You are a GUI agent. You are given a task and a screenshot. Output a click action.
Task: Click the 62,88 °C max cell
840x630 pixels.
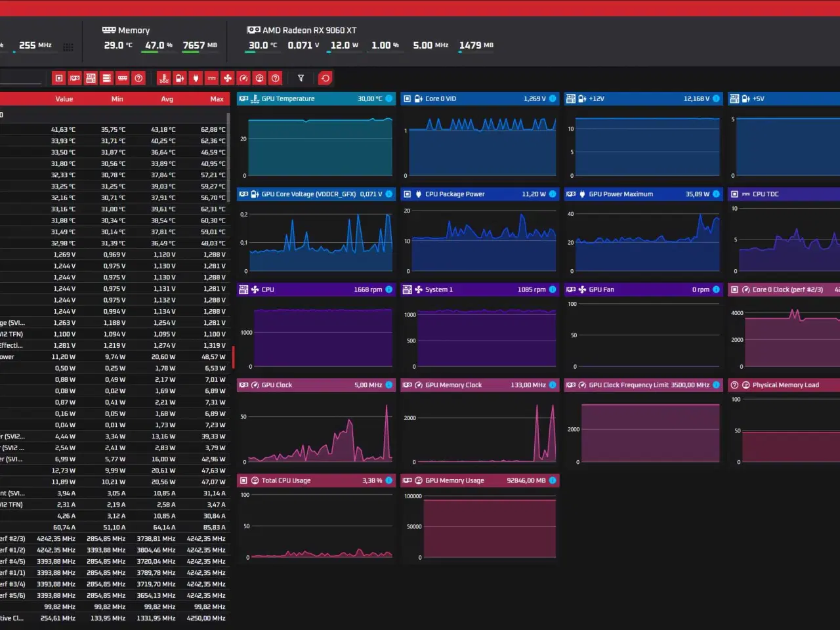(213, 130)
